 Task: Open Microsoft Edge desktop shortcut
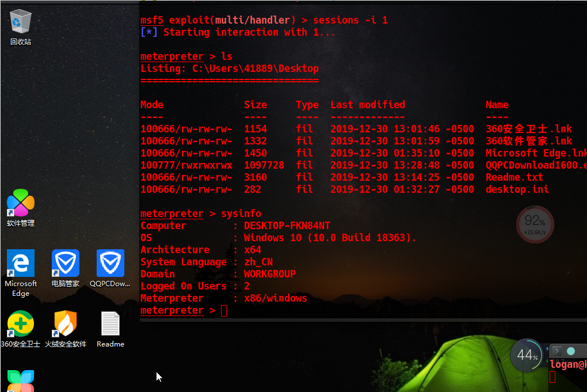tap(21, 273)
